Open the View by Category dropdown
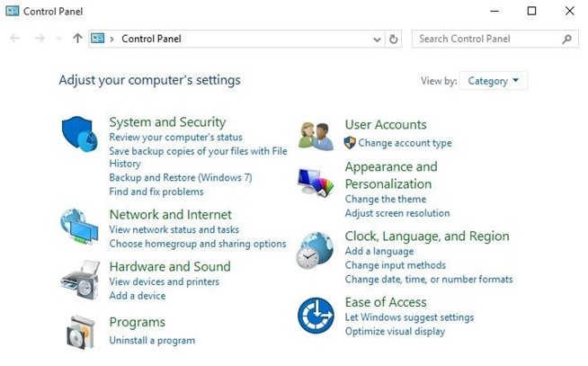The height and width of the screenshot is (366, 588). (493, 81)
